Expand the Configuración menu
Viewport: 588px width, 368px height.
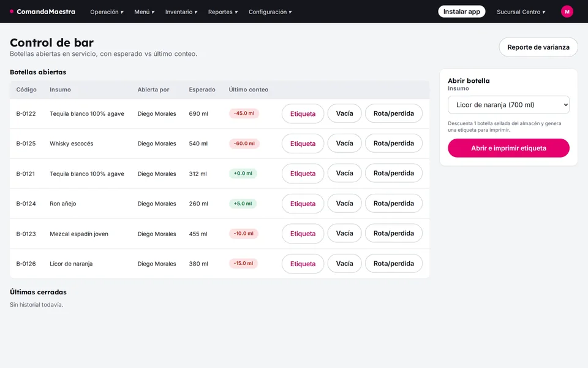[x=270, y=12]
